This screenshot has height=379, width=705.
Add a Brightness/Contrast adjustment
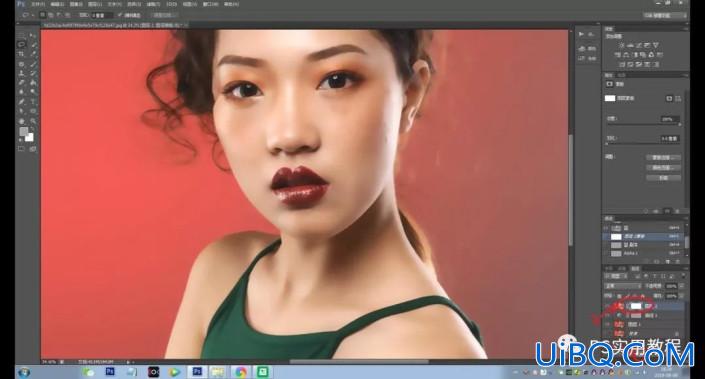point(622,45)
